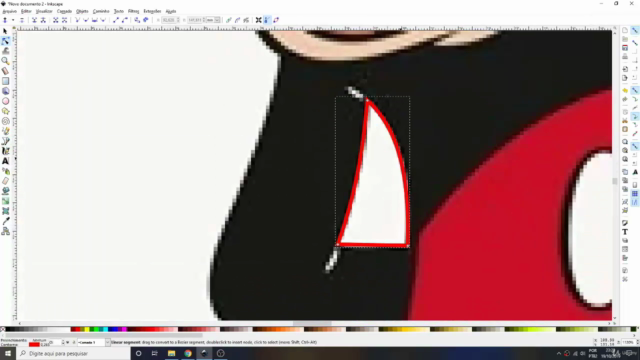This screenshot has height=360, width=640.
Task: Select the Spiral tool
Action: (5, 121)
